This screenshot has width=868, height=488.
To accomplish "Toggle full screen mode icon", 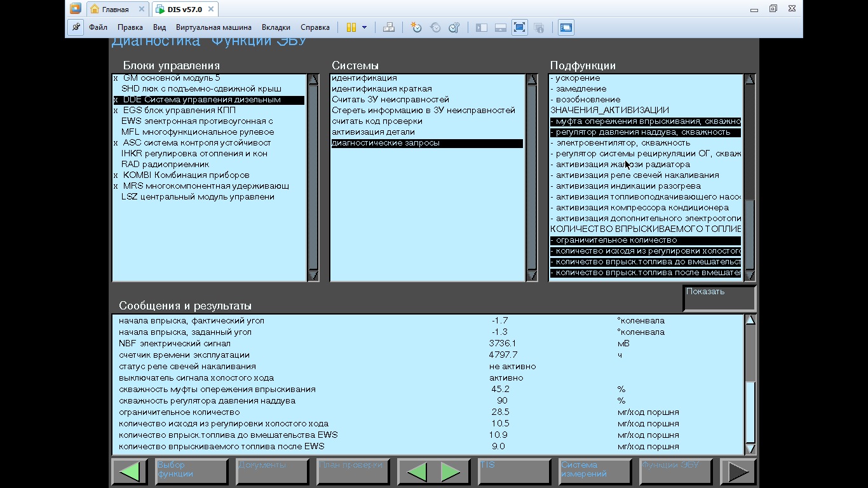I will (519, 27).
